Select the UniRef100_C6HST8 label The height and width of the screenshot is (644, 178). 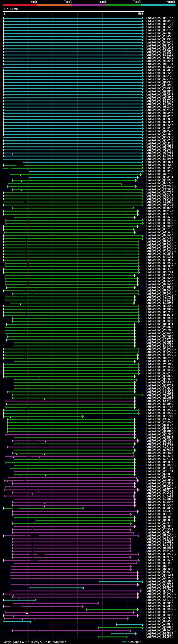(x=160, y=330)
